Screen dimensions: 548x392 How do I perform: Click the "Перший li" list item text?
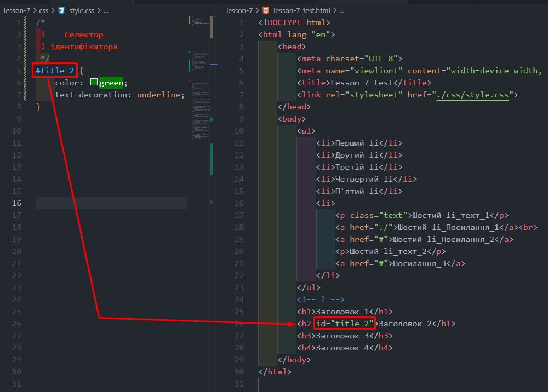tap(357, 143)
